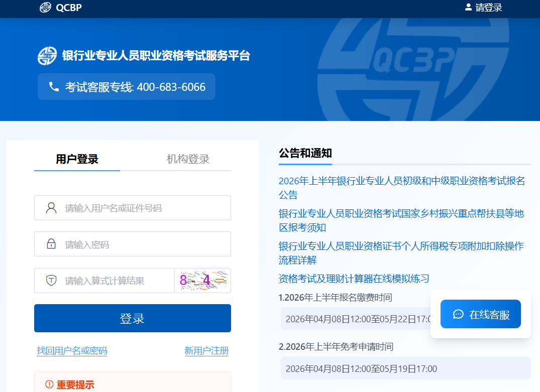Click the 考试客服专线: 400-683-6066 hotline box
540x392 pixels.
click(127, 87)
